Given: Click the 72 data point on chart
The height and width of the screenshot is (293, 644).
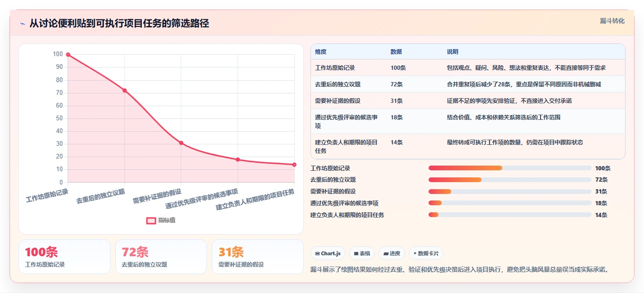Looking at the screenshot, I should pos(125,91).
